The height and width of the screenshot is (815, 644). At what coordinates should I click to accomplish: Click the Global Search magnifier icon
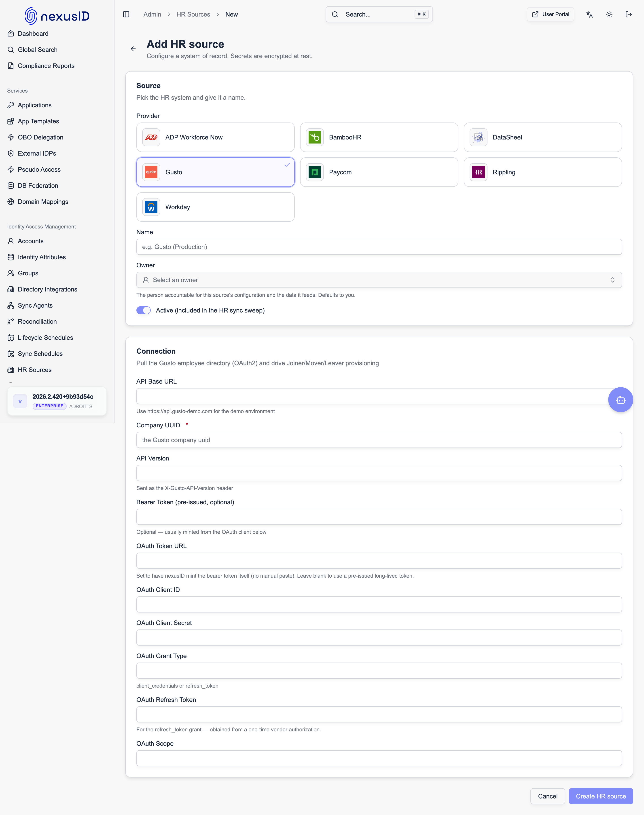point(11,50)
